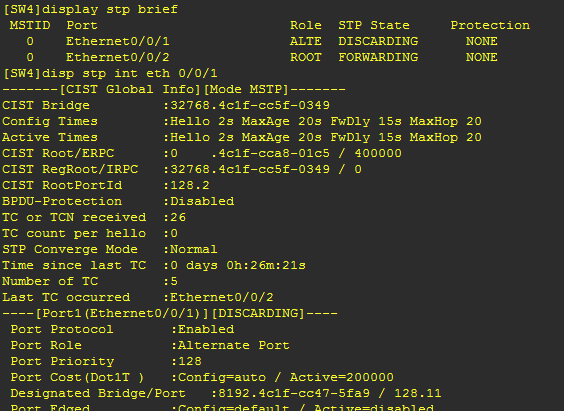The image size is (564, 411).
Task: Click the FORWARDING state entry
Action: coord(378,57)
